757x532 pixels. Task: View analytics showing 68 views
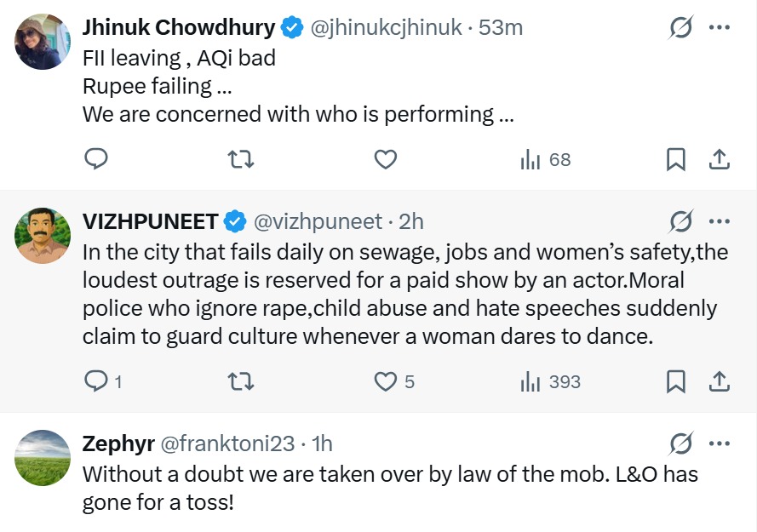[x=545, y=159]
